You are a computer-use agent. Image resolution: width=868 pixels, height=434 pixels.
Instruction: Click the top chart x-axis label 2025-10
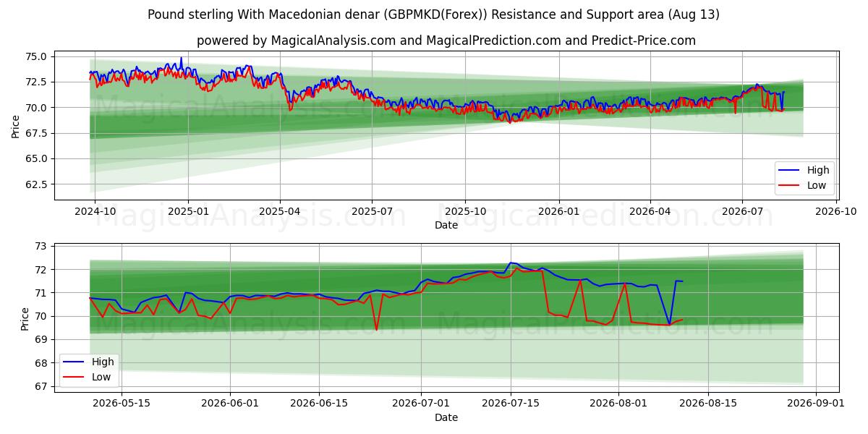coord(465,213)
